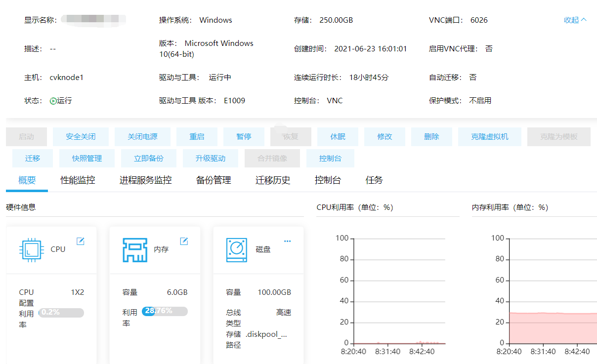The width and height of the screenshot is (597, 364).
Task: Click the memory module icon
Action: click(135, 250)
